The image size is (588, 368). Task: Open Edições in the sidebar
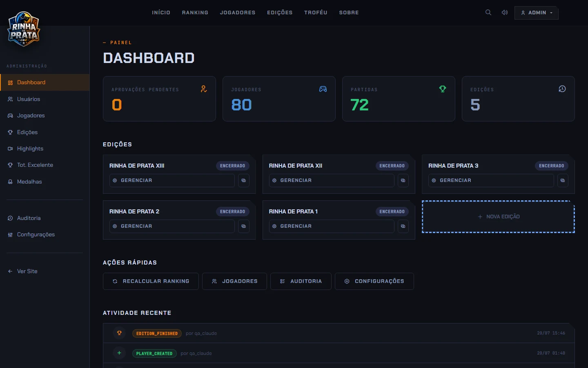point(45,132)
